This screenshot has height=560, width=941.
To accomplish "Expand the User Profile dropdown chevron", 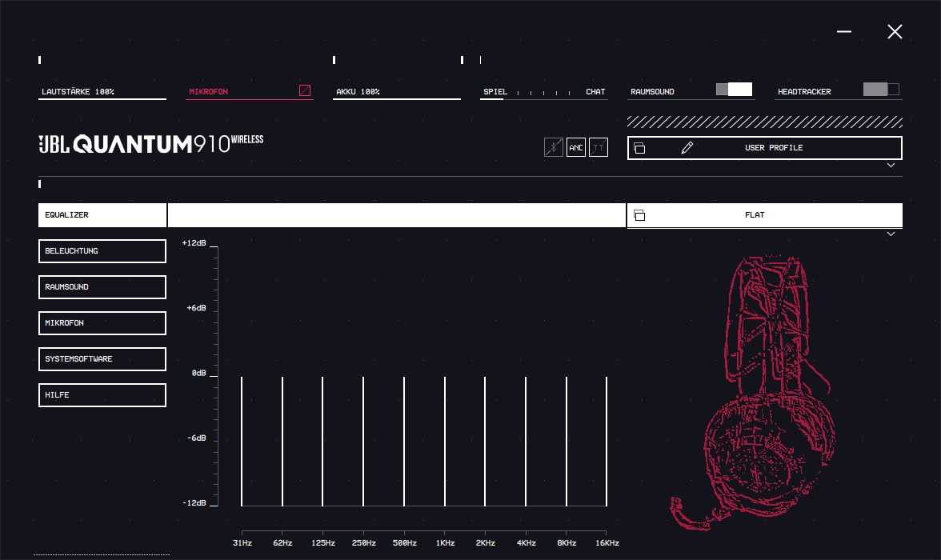I will 891,165.
